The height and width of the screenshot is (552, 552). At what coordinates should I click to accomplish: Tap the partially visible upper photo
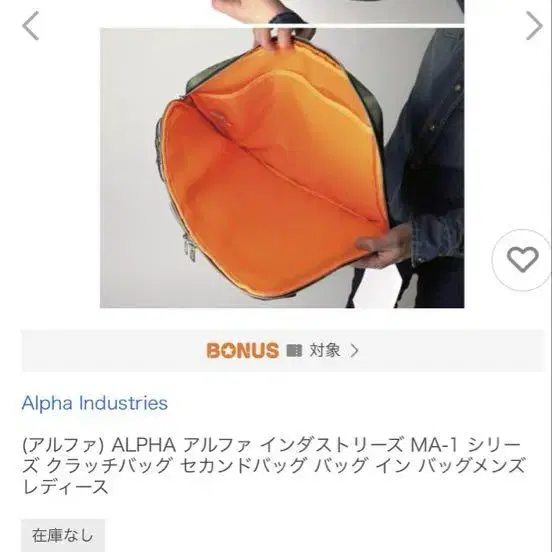click(x=338, y=11)
